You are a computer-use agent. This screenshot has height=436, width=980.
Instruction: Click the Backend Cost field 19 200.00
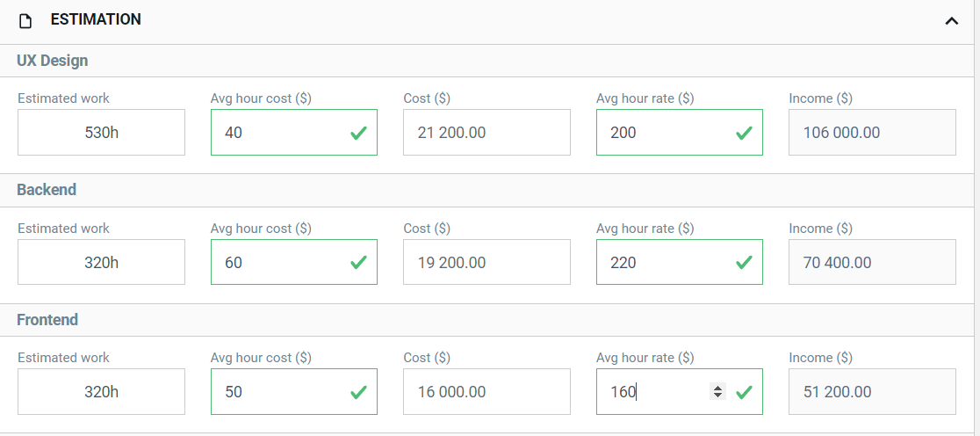click(x=486, y=262)
